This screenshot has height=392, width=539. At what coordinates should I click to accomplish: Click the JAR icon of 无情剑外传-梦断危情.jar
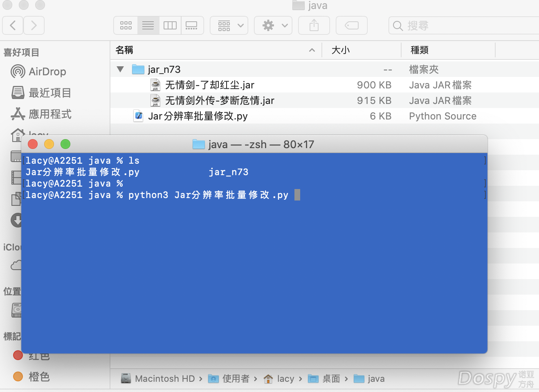(155, 100)
